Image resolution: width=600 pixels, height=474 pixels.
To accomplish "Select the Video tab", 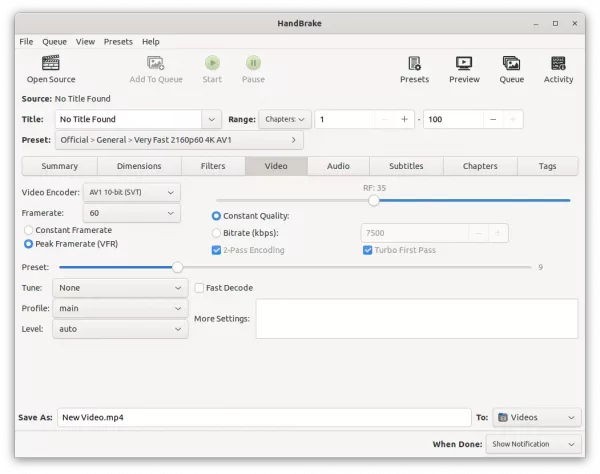I will 276,166.
